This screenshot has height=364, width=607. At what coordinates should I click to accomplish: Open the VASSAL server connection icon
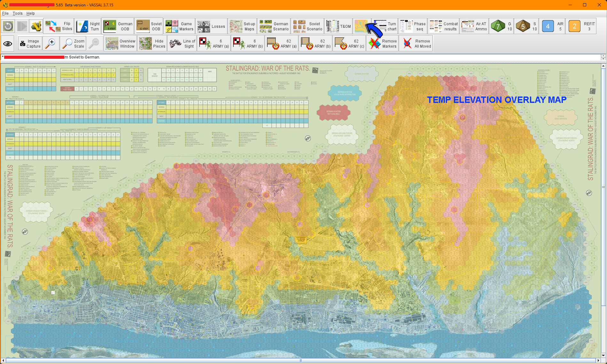[x=36, y=26]
